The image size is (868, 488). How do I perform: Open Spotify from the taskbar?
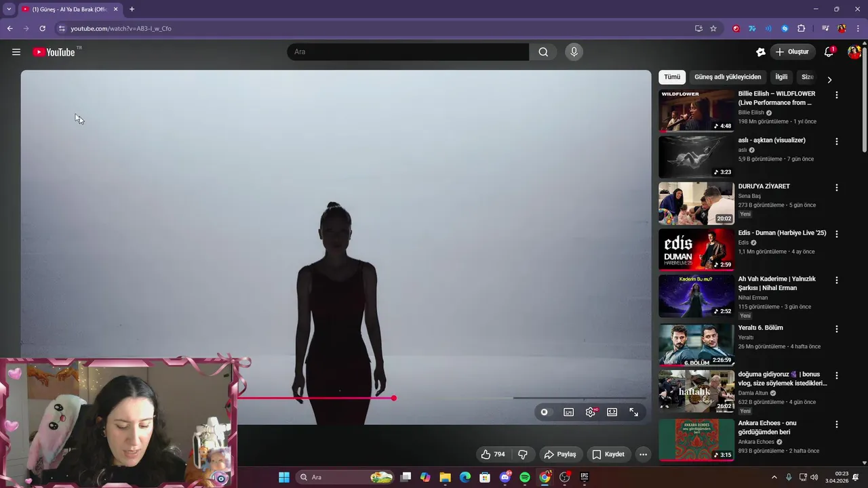525,477
